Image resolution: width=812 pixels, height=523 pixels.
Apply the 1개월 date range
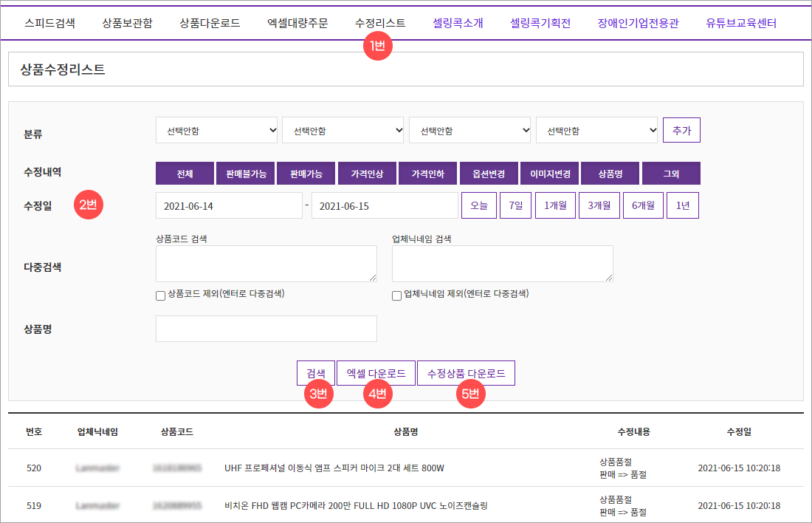555,205
